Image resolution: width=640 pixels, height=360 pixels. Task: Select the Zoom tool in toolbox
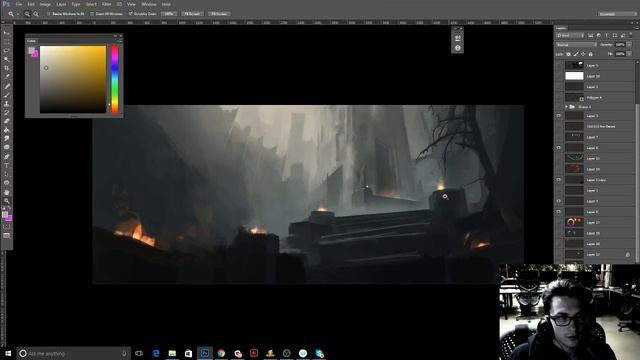pos(6,201)
